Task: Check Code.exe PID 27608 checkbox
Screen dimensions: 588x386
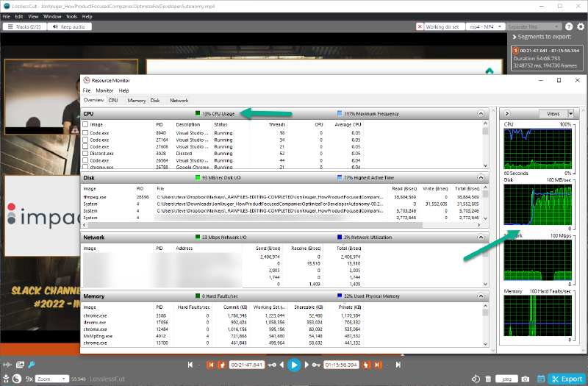Action: [85, 146]
